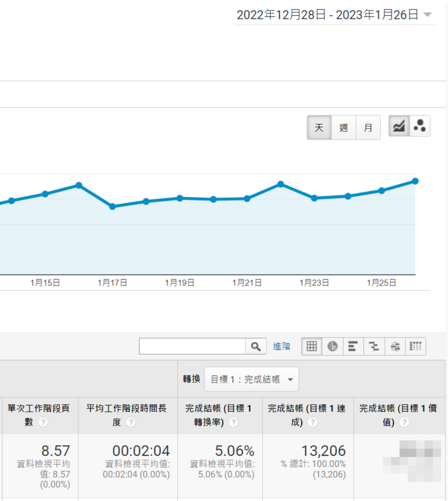Select the data table view icon
The width and height of the screenshot is (448, 501).
312,347
